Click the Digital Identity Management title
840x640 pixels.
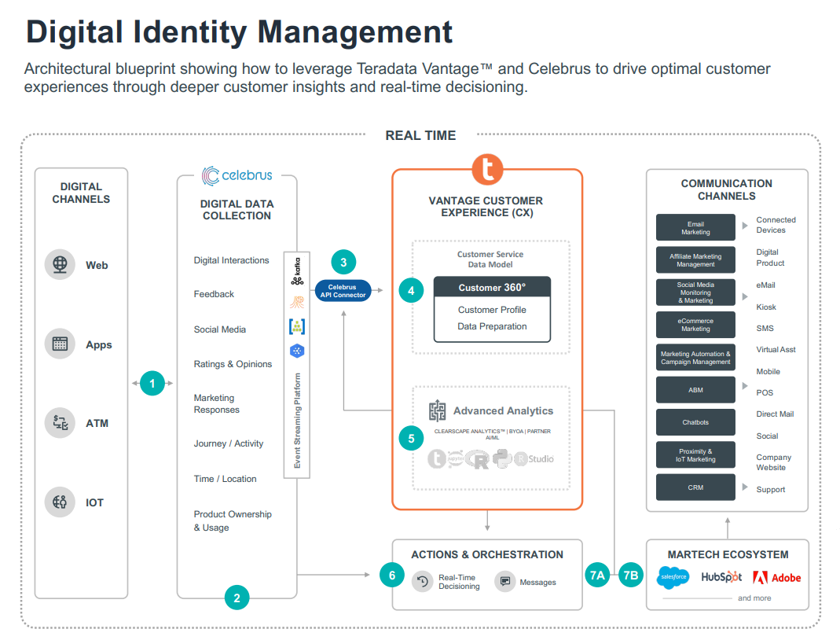(x=239, y=31)
